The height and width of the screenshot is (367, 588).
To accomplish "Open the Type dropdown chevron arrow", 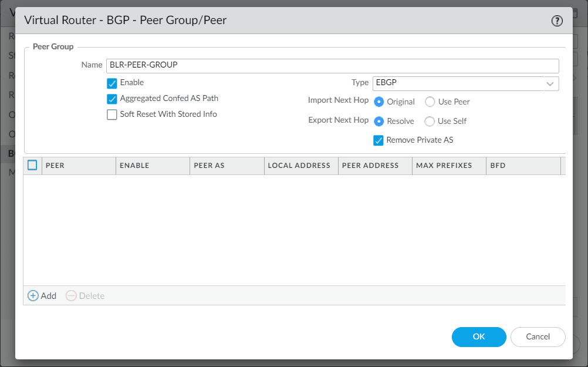I will point(550,83).
